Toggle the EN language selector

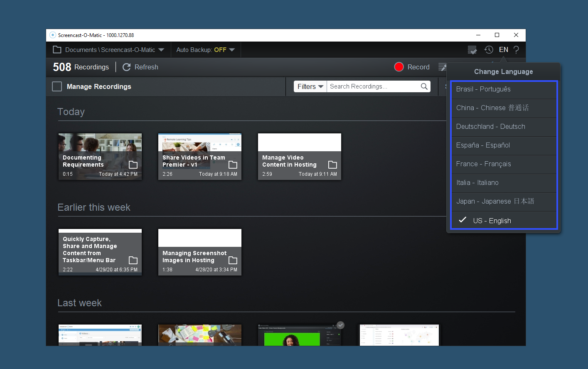click(x=504, y=50)
